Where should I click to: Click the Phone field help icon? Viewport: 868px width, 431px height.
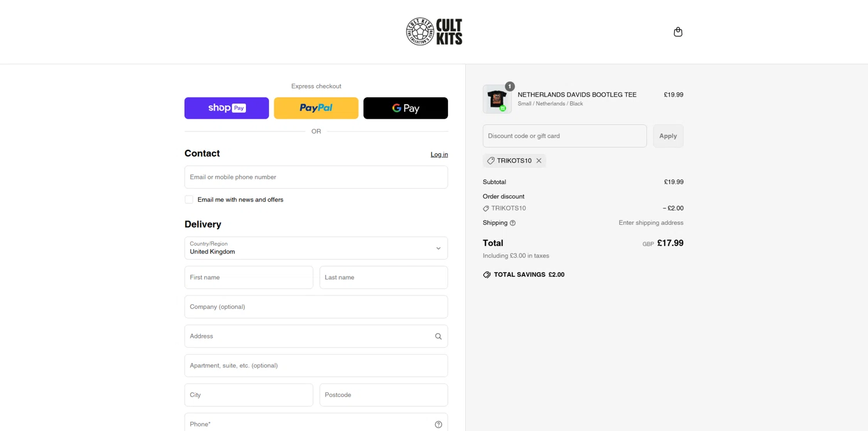pos(438,424)
